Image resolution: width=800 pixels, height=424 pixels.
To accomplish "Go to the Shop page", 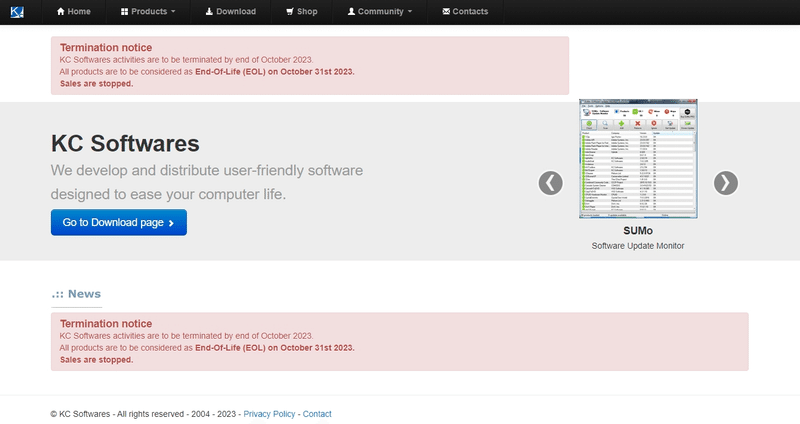I will click(x=302, y=12).
